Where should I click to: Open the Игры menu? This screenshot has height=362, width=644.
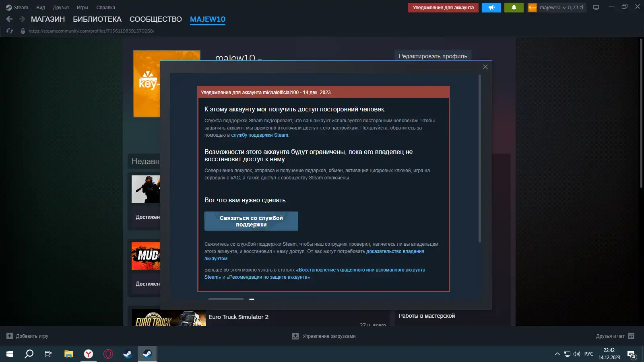83,8
